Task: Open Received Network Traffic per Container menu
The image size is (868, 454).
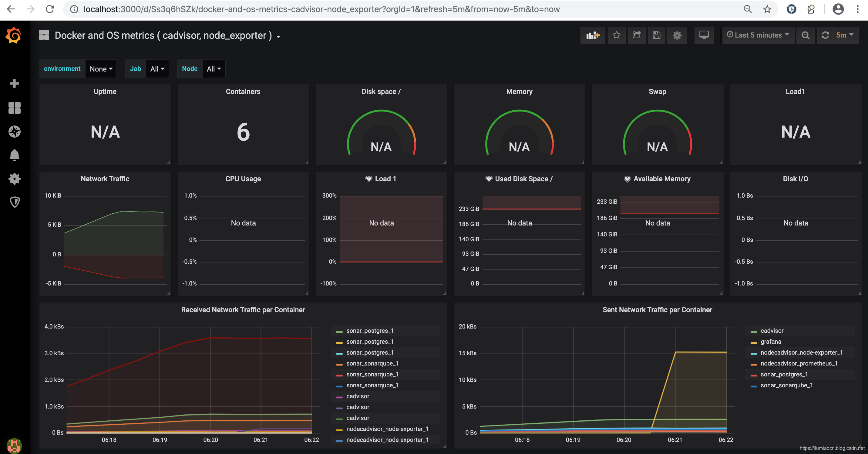Action: coord(243,310)
